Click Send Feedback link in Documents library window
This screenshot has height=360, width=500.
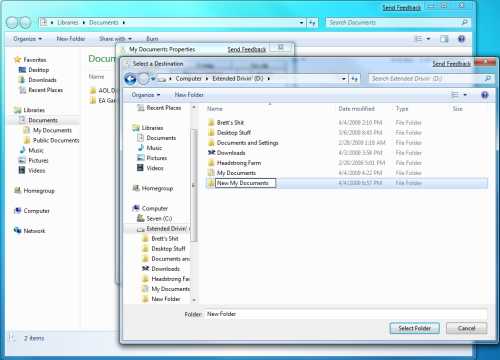point(401,7)
